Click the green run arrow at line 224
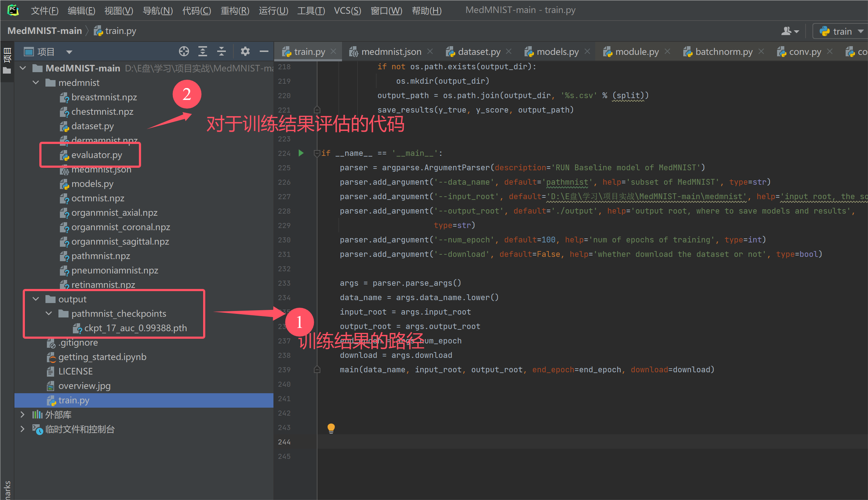This screenshot has width=868, height=500. [x=301, y=153]
